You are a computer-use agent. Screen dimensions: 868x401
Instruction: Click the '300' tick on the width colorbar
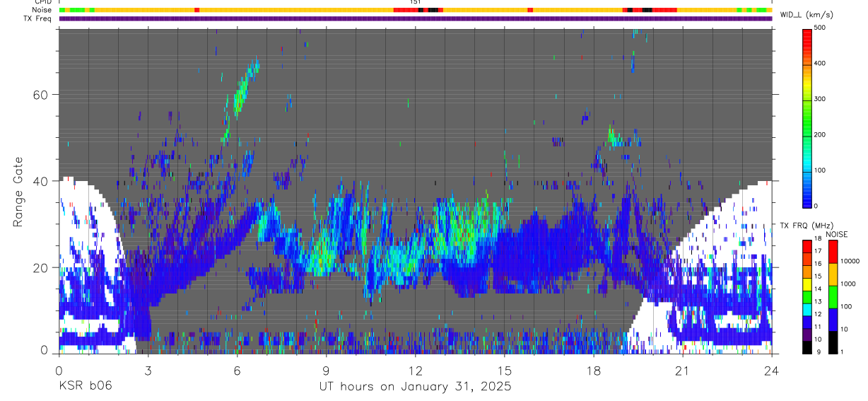point(820,99)
